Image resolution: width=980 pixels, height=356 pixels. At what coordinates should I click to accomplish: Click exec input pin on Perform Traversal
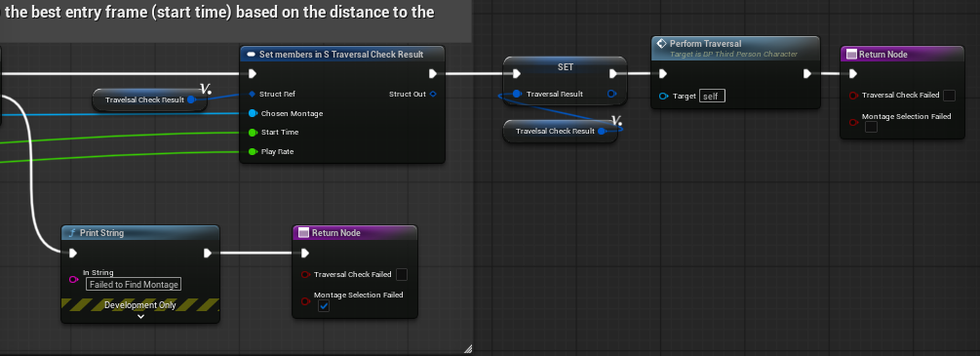pyautogui.click(x=663, y=74)
